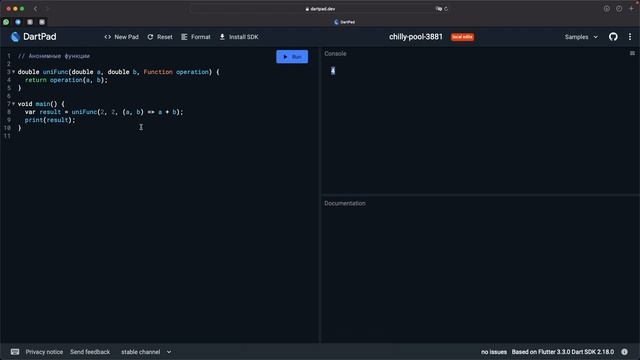Format the Dart code
Screen dimensions: 640x360
pyautogui.click(x=196, y=37)
